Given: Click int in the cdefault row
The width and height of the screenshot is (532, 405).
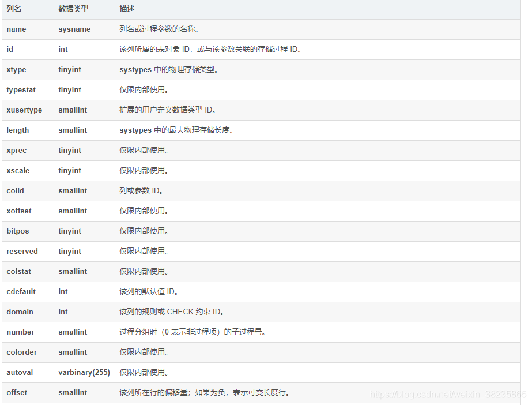Looking at the screenshot, I should click(63, 291).
